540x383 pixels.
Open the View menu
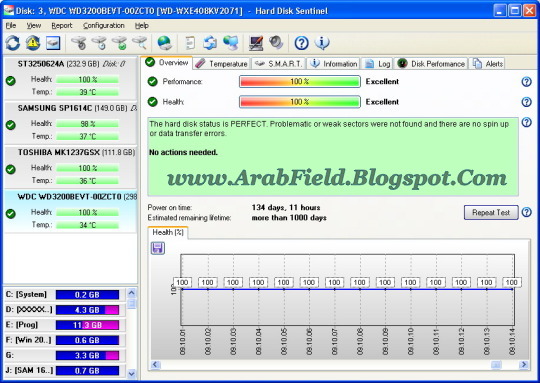click(34, 25)
